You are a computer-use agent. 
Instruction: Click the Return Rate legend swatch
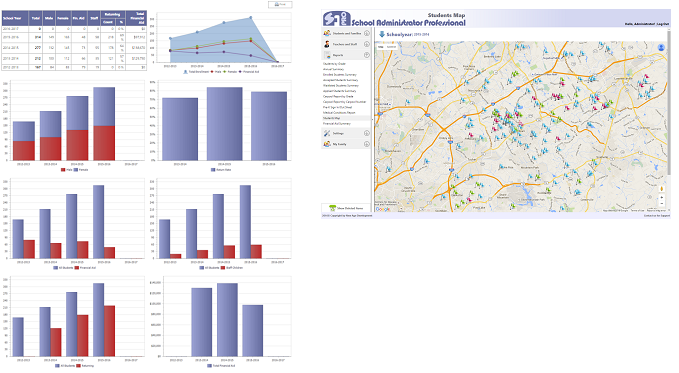point(213,170)
